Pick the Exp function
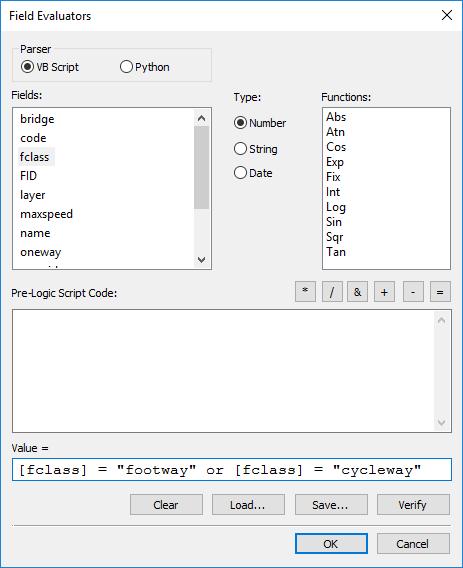This screenshot has width=463, height=568. coord(335,162)
